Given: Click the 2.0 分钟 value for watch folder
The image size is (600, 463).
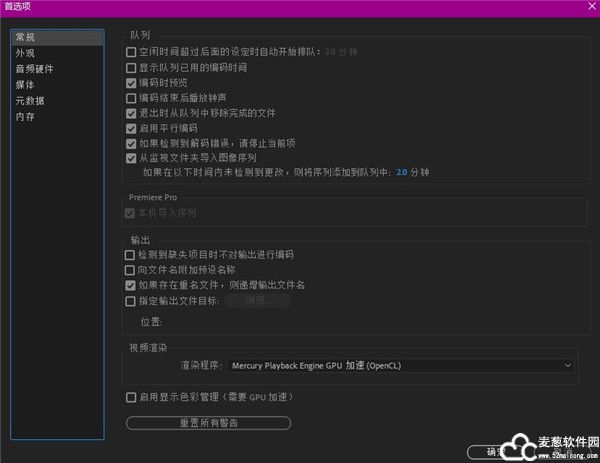Looking at the screenshot, I should [x=402, y=172].
